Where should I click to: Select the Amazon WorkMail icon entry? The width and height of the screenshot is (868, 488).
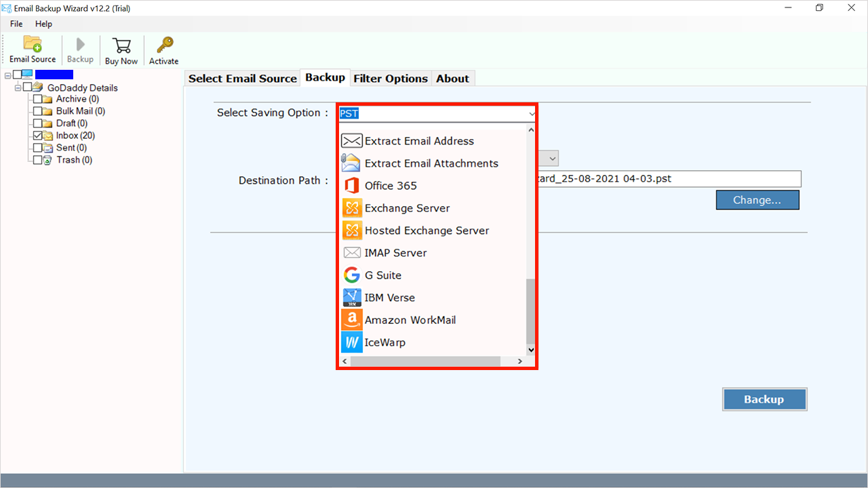click(x=351, y=320)
